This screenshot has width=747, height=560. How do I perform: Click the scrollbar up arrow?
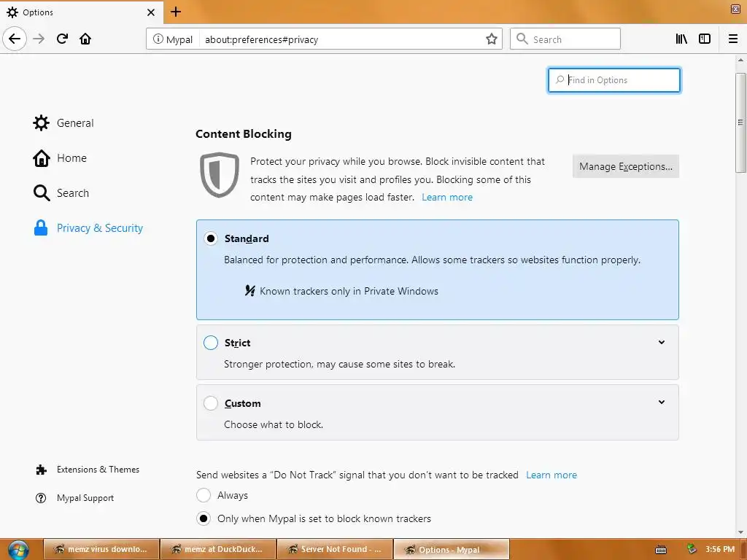(x=740, y=61)
